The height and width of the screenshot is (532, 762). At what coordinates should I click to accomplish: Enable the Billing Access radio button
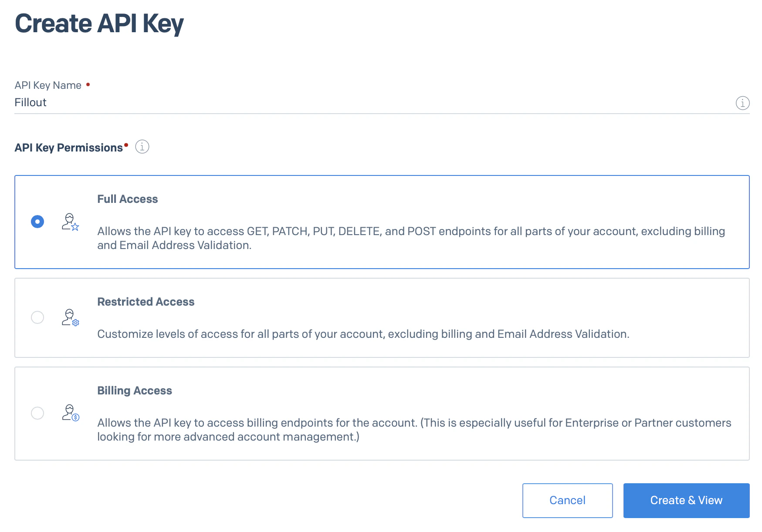click(37, 413)
